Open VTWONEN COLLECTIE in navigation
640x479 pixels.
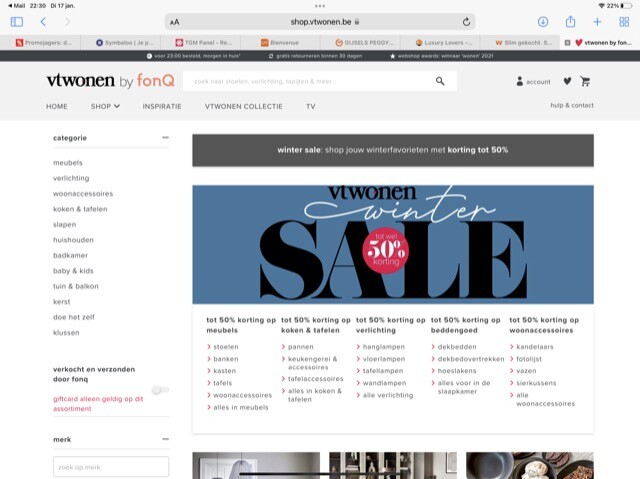tap(244, 106)
